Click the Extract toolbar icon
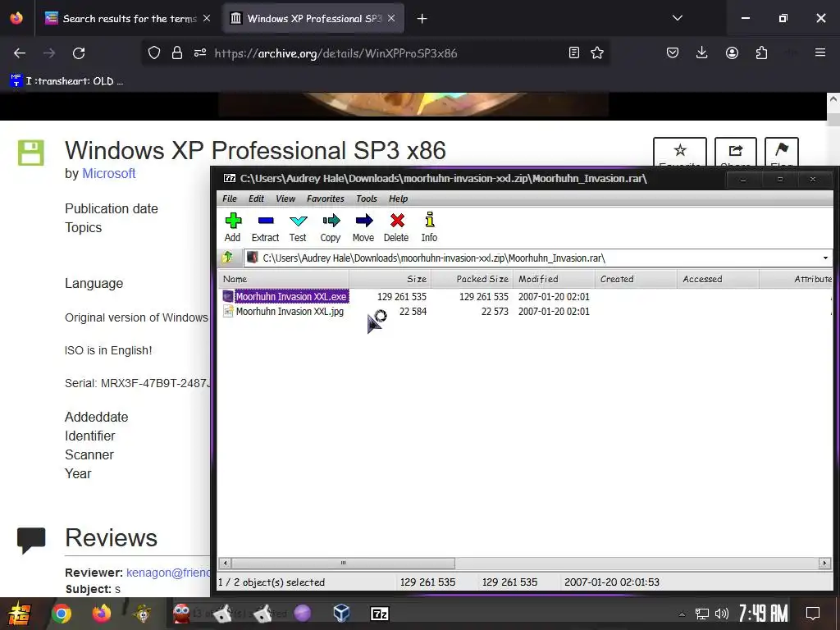Screen dimensions: 840x630 266,227
